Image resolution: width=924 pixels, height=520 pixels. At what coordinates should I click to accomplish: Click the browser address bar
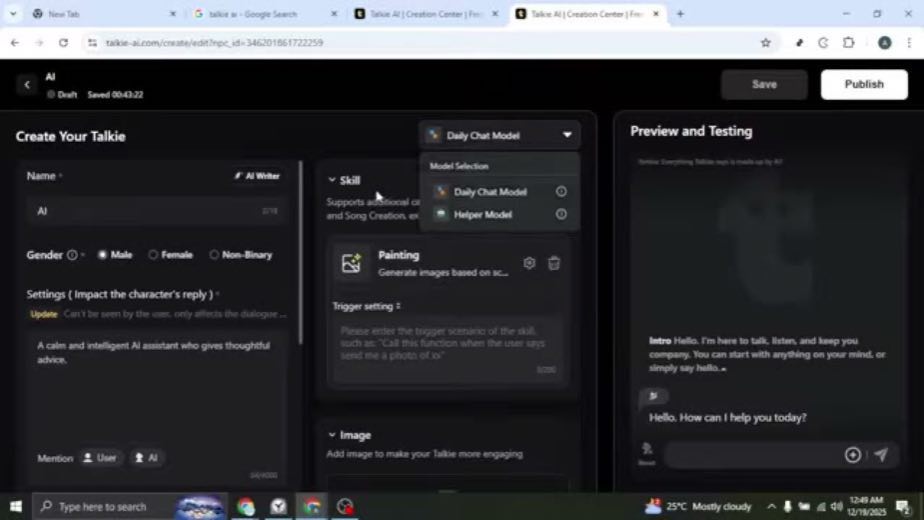pos(424,42)
